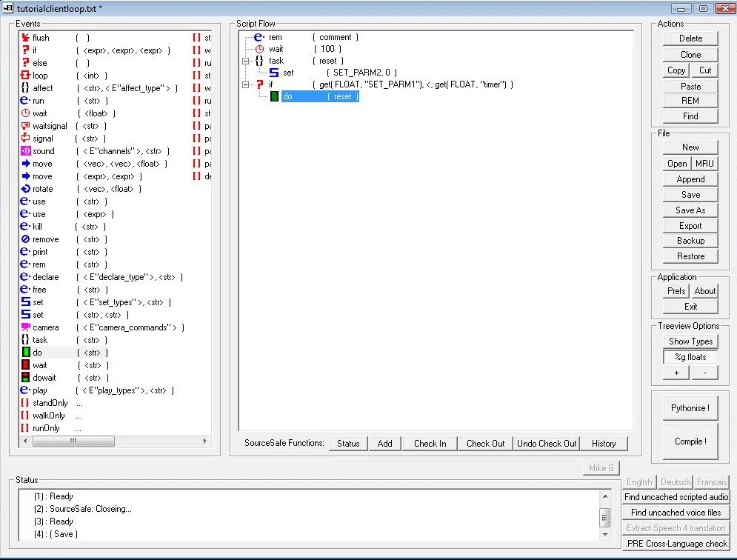Screen dimensions: 737x560
Task: Click the red wait <str> icon
Action: 26,365
